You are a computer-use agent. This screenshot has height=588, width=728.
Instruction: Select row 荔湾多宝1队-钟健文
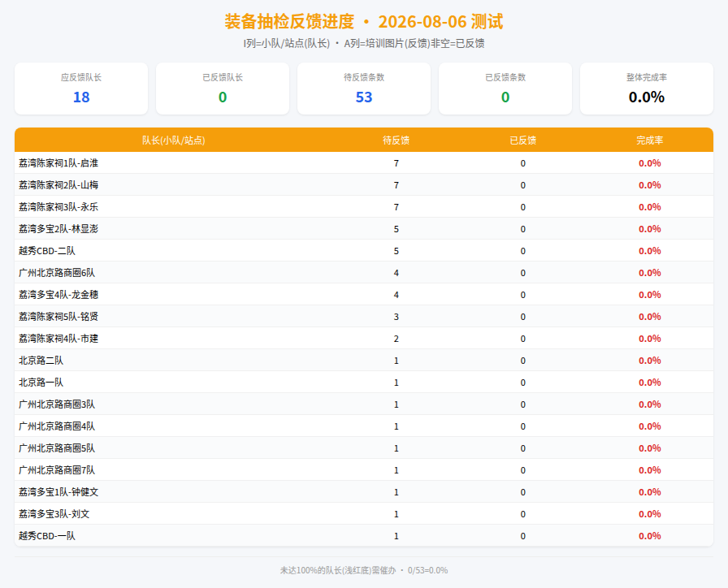coord(364,492)
